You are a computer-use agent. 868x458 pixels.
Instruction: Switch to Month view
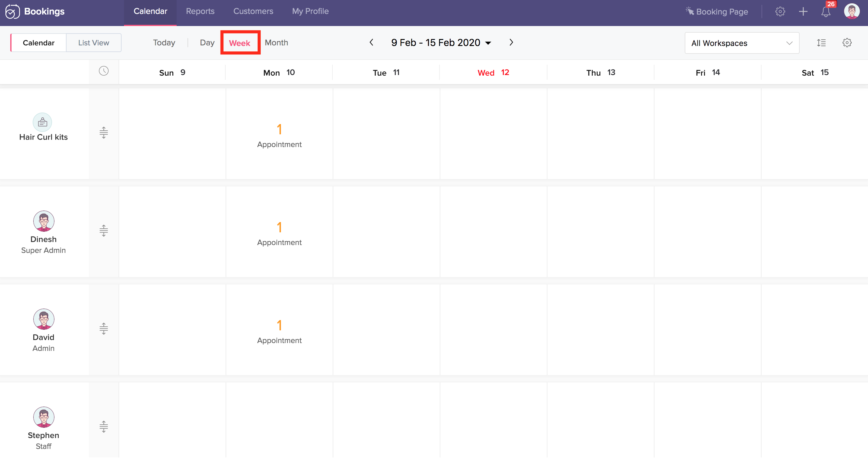click(x=276, y=43)
